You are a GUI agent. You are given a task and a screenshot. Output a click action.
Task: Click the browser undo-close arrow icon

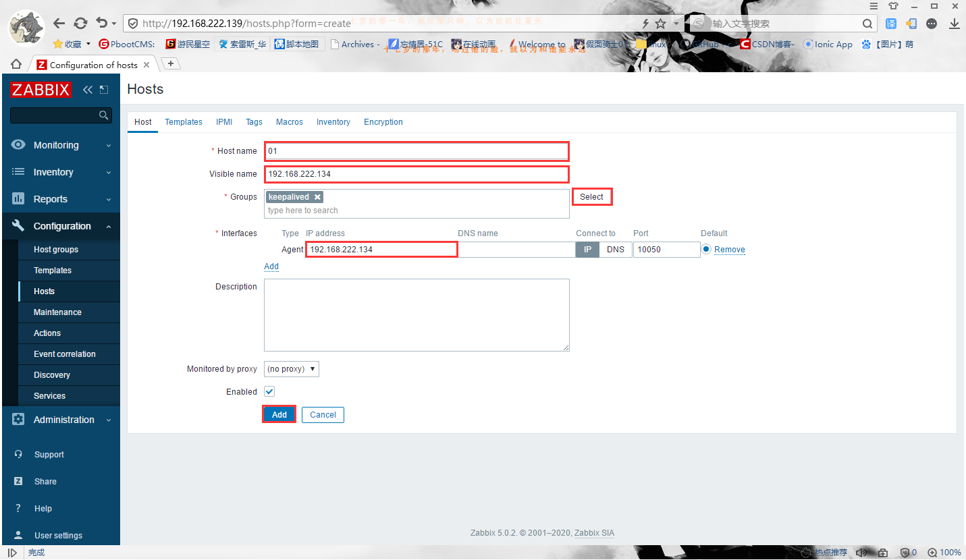tap(102, 23)
